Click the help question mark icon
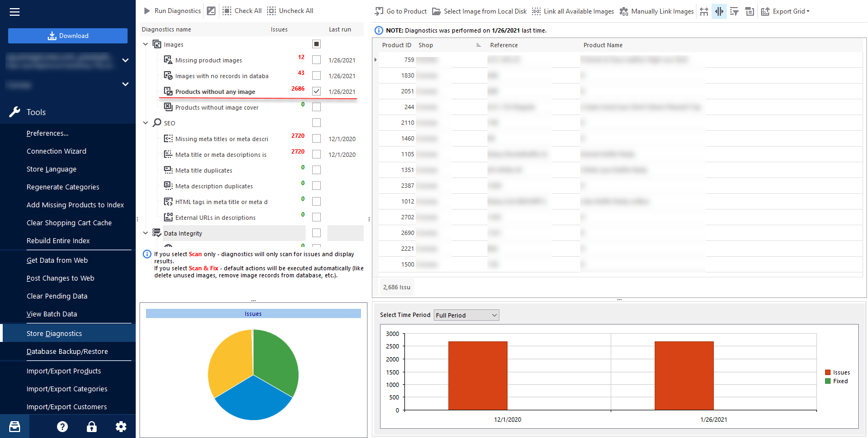The width and height of the screenshot is (868, 438). coord(62,427)
